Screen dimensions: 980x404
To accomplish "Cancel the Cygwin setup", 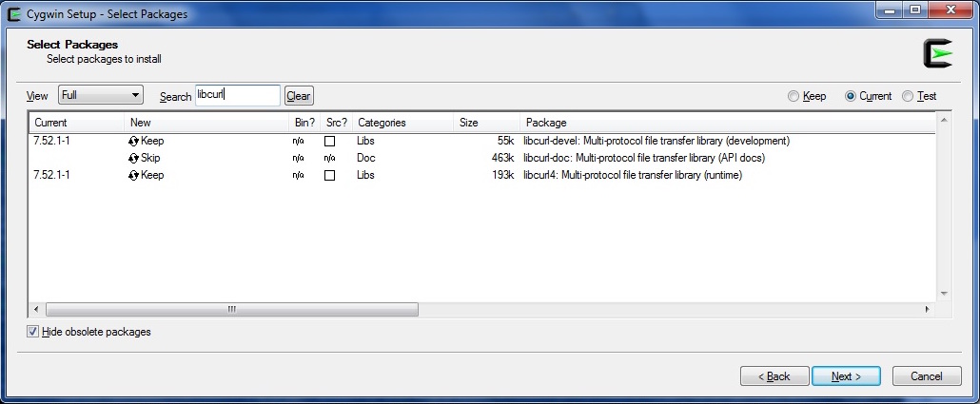I will (x=927, y=376).
